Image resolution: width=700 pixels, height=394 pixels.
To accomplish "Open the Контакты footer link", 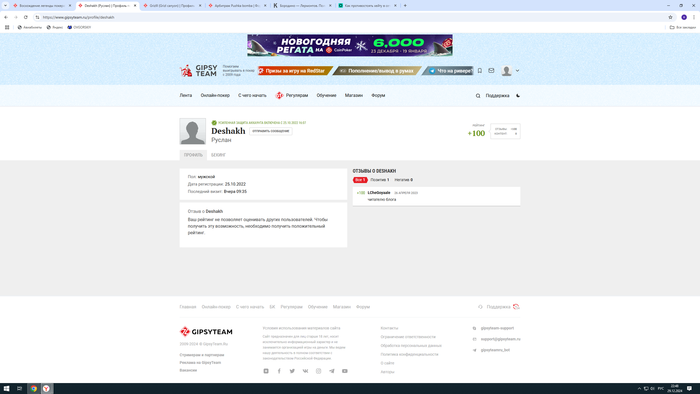I will tap(389, 328).
